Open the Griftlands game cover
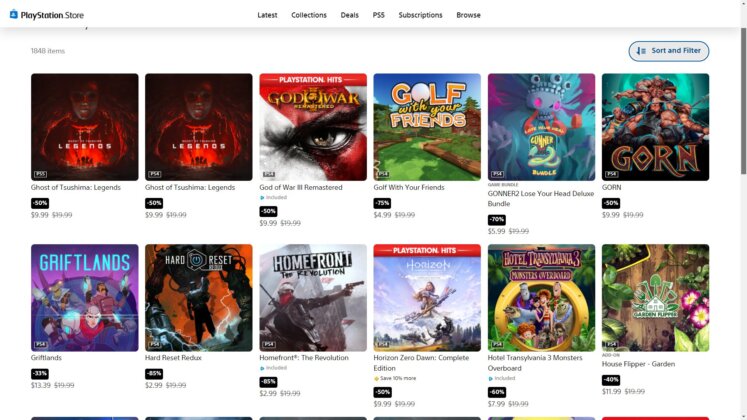747x420 pixels. [x=85, y=298]
